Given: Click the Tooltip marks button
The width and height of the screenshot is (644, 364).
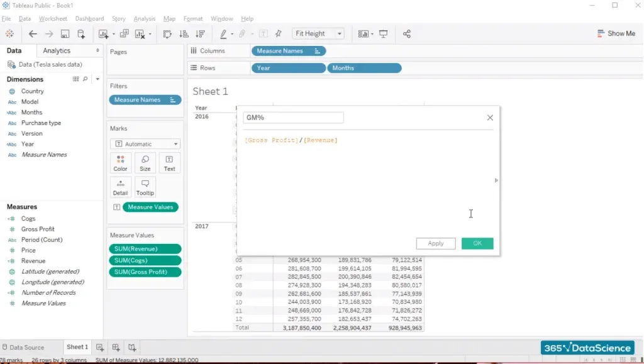Looking at the screenshot, I should 145,187.
